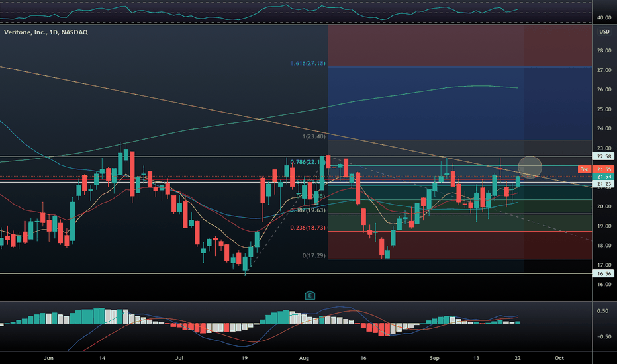Click the Aug label on time axis

point(304,358)
